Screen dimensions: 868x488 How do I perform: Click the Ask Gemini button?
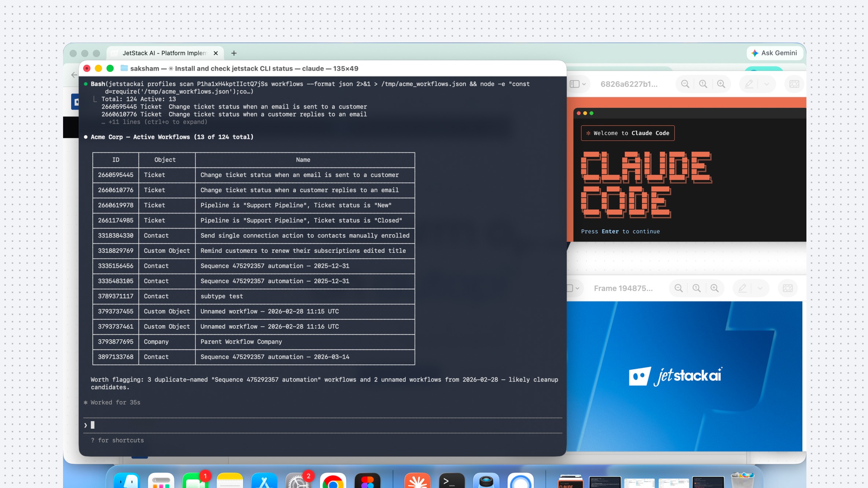[774, 53]
